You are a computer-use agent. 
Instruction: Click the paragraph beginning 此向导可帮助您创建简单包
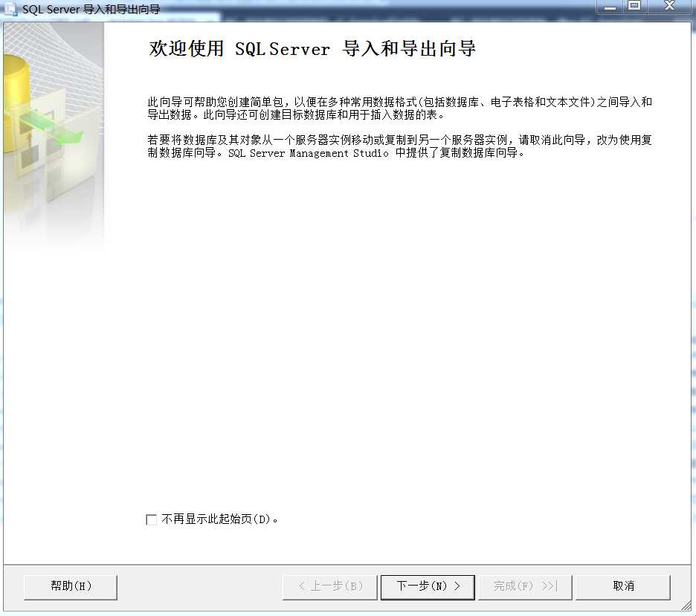coord(399,108)
